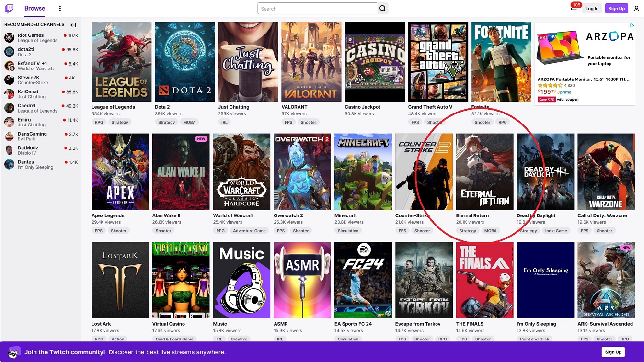Click the Log In button
The height and width of the screenshot is (362, 644).
coord(592,8)
